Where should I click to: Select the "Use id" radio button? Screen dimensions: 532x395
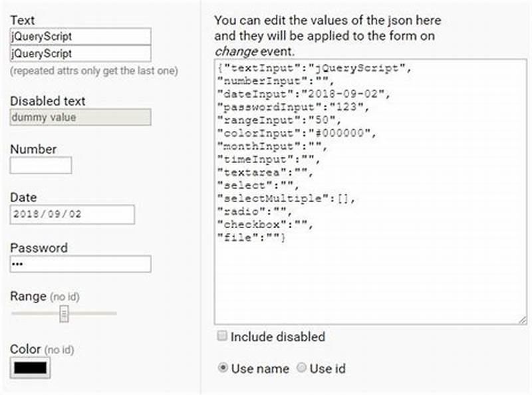tap(301, 368)
